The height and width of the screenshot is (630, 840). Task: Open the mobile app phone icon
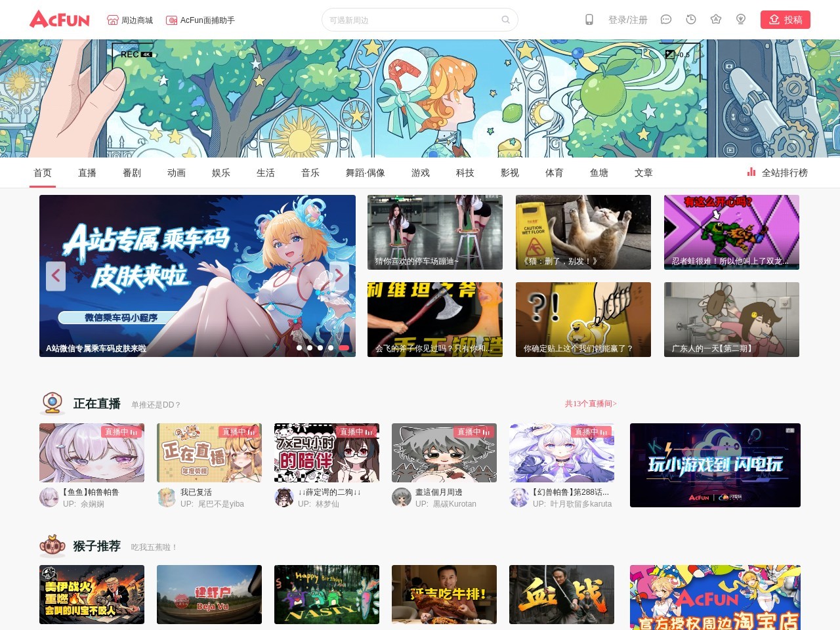pyautogui.click(x=589, y=20)
